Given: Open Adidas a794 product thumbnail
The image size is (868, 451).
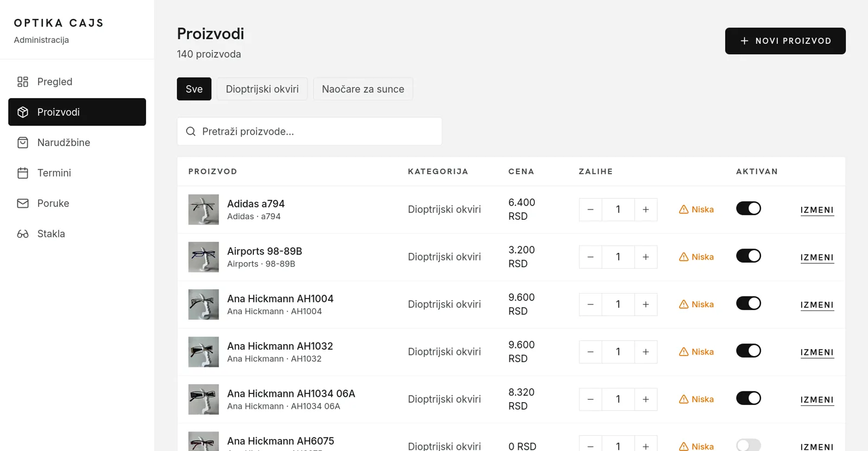Looking at the screenshot, I should pyautogui.click(x=203, y=209).
